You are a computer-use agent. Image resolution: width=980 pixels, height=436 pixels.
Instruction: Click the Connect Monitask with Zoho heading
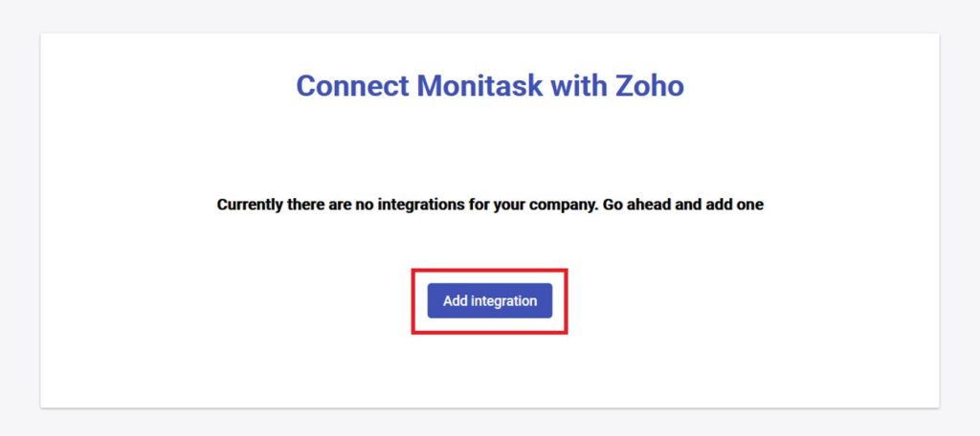tap(489, 85)
